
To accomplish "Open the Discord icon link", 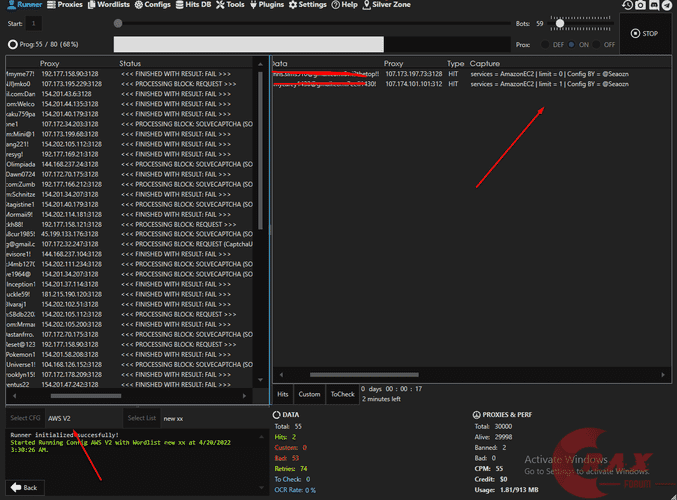I will 654,5.
